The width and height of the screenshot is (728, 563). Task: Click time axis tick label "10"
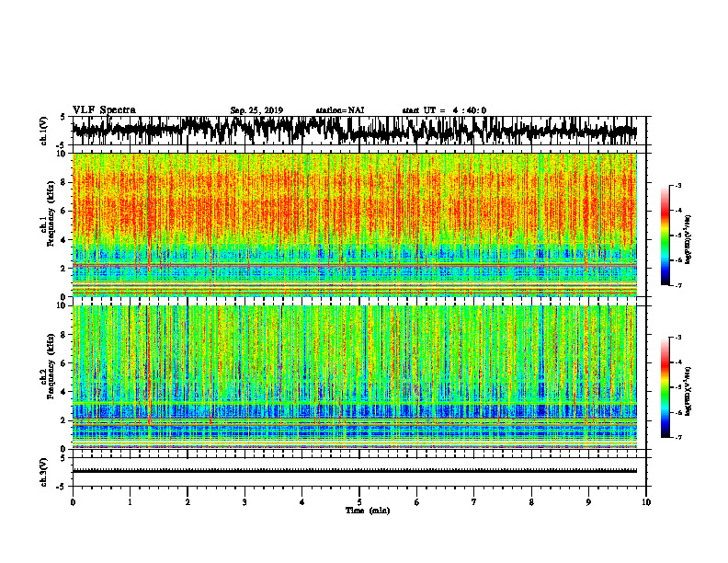click(x=646, y=502)
